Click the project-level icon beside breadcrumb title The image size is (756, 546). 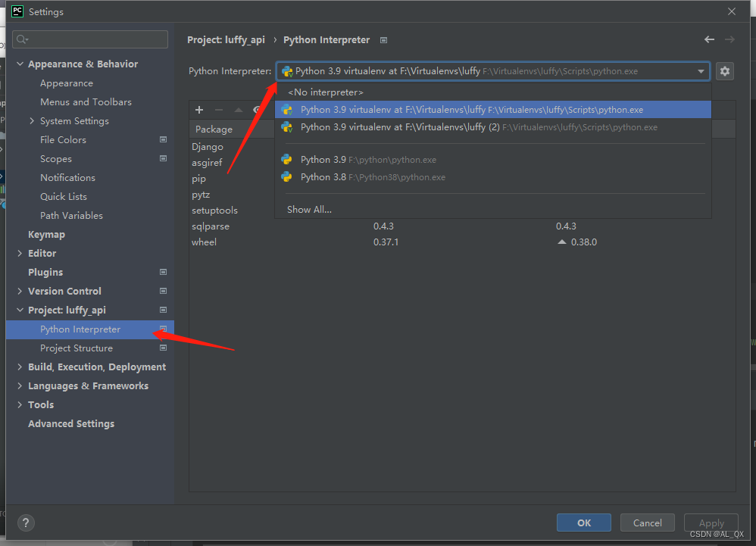(384, 40)
